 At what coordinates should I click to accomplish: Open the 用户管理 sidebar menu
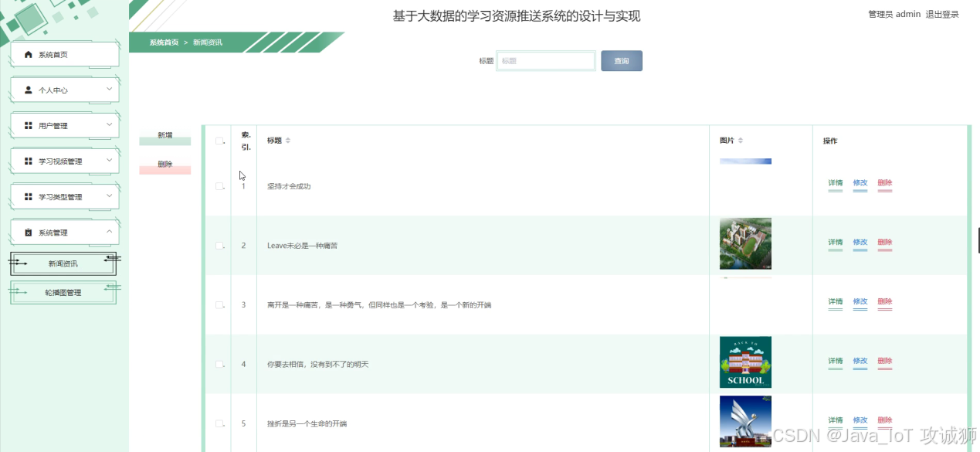tap(65, 126)
